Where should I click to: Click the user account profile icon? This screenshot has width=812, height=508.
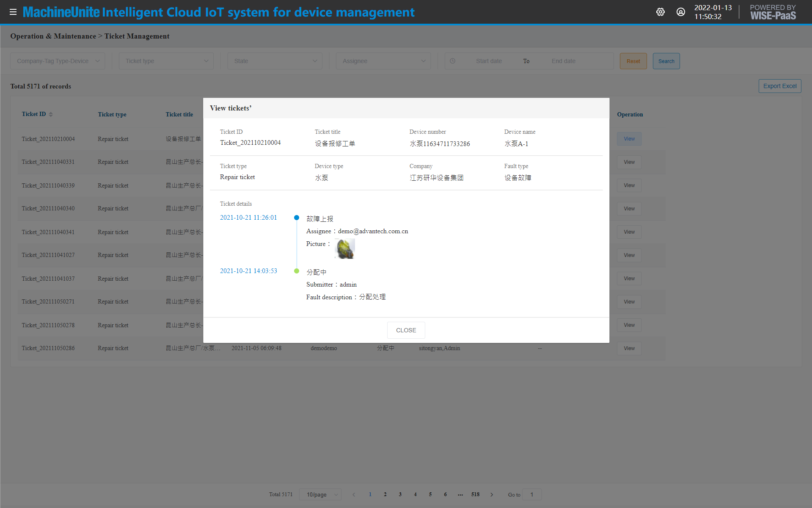pyautogui.click(x=680, y=12)
